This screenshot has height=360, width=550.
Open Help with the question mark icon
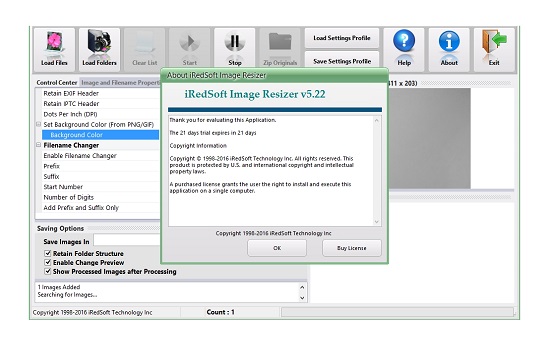click(404, 49)
